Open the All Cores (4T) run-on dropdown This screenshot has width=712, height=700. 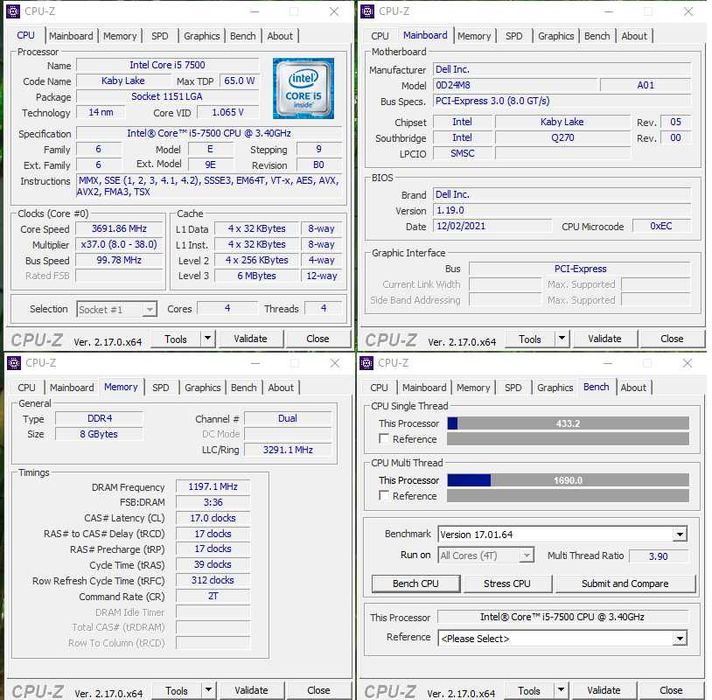pyautogui.click(x=527, y=555)
